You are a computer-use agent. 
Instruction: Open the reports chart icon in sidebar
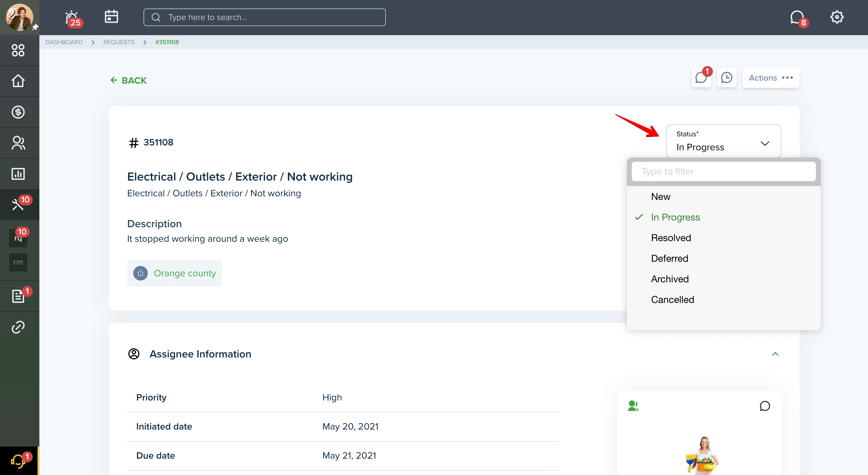click(x=18, y=174)
